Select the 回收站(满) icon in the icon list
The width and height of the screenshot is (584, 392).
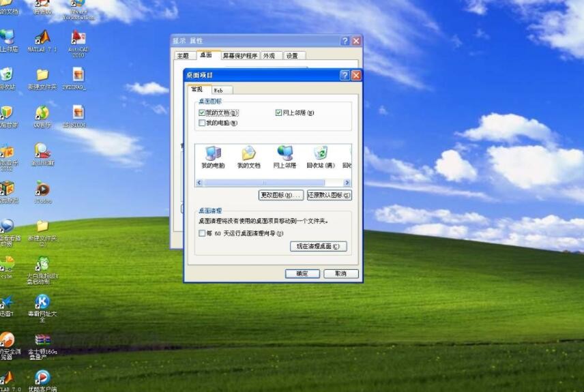[x=321, y=156]
